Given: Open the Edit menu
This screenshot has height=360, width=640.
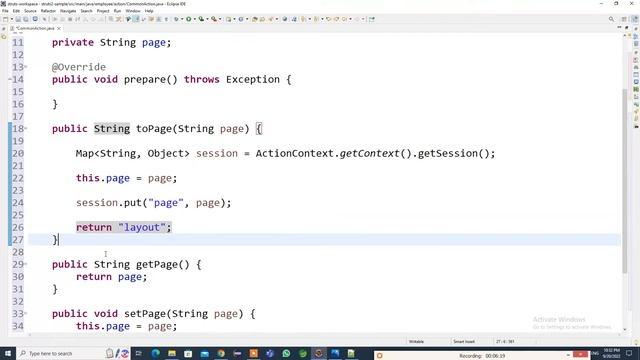Looking at the screenshot, I should [16, 11].
